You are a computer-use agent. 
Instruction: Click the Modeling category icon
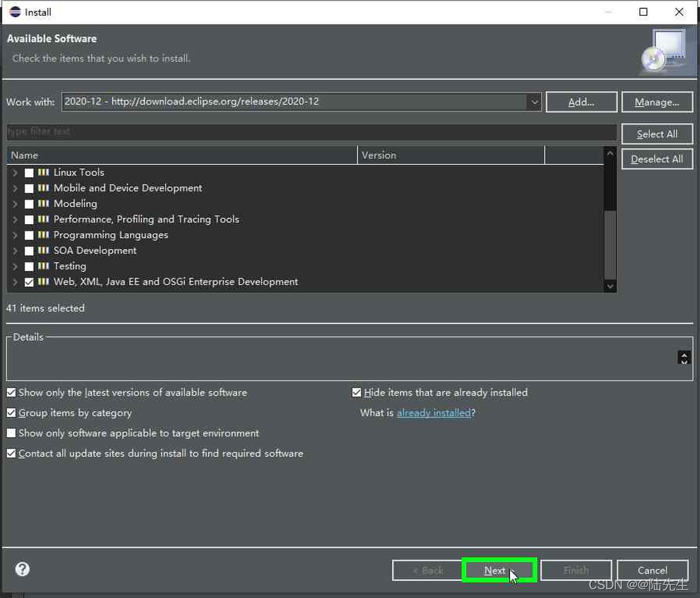click(43, 204)
